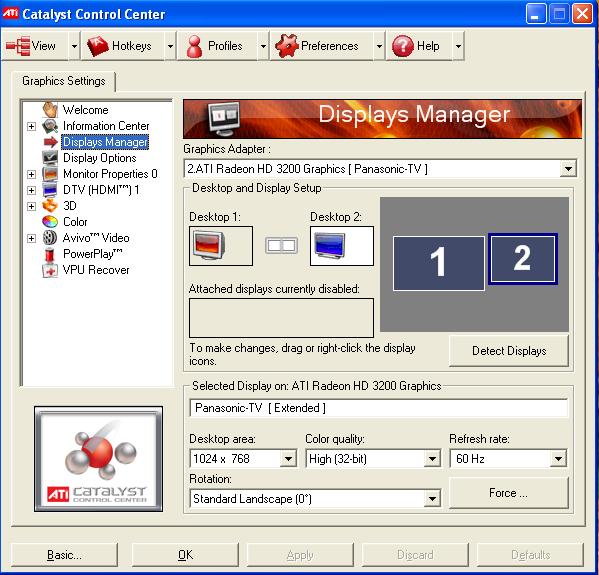
Task: Click the VPU Recover first-aid icon
Action: pyautogui.click(x=50, y=270)
